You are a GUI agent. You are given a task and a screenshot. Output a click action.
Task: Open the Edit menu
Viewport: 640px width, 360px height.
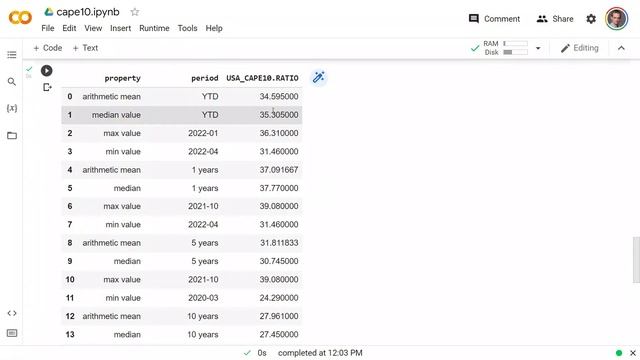click(69, 28)
